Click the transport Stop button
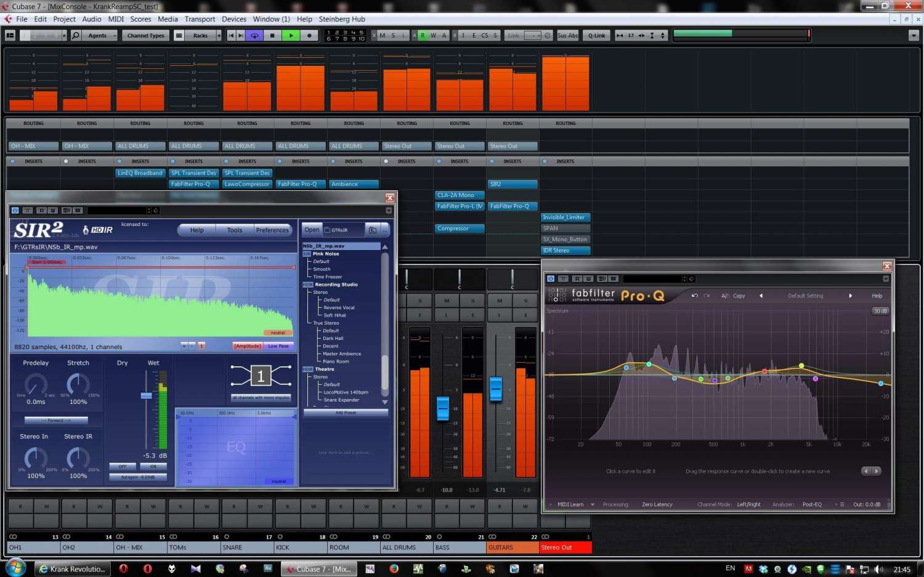The image size is (924, 577). coord(272,36)
